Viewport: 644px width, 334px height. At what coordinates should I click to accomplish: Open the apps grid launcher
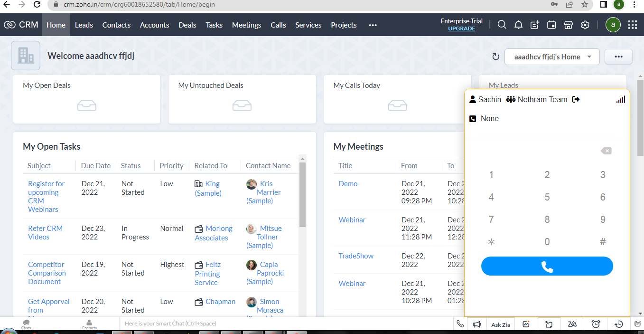coord(632,25)
